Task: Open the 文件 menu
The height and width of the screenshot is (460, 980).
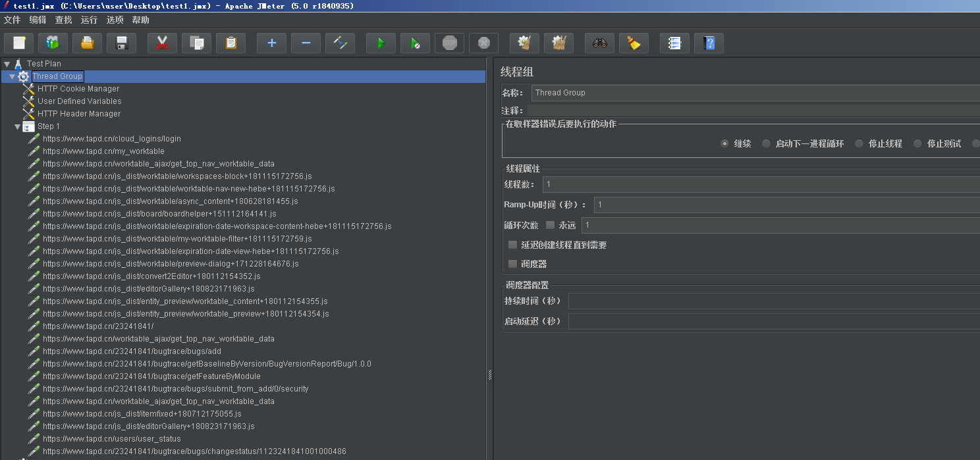Action: pyautogui.click(x=12, y=20)
